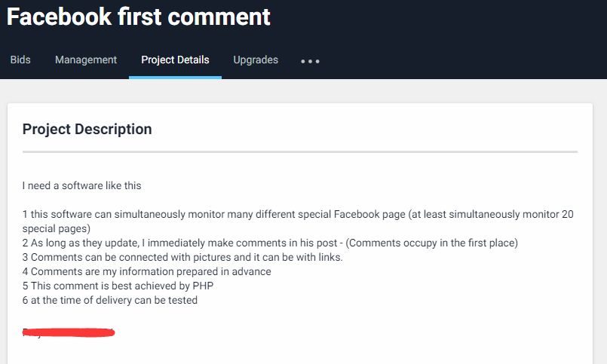The width and height of the screenshot is (607, 364).
Task: Click the line mentioning PHP
Action: click(118, 286)
